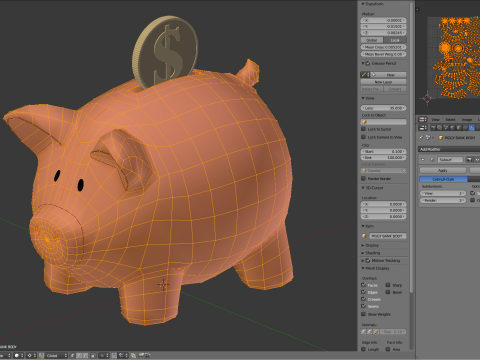Collapse the Transform panel
The width and height of the screenshot is (480, 360).
click(363, 4)
